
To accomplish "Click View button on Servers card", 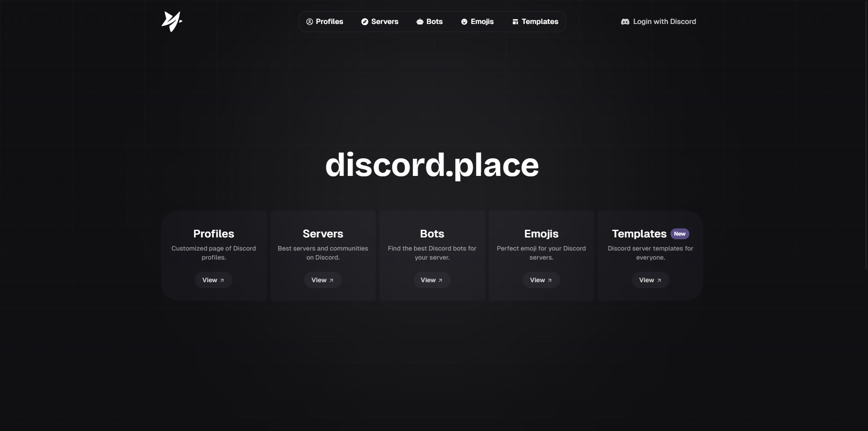I will (323, 280).
